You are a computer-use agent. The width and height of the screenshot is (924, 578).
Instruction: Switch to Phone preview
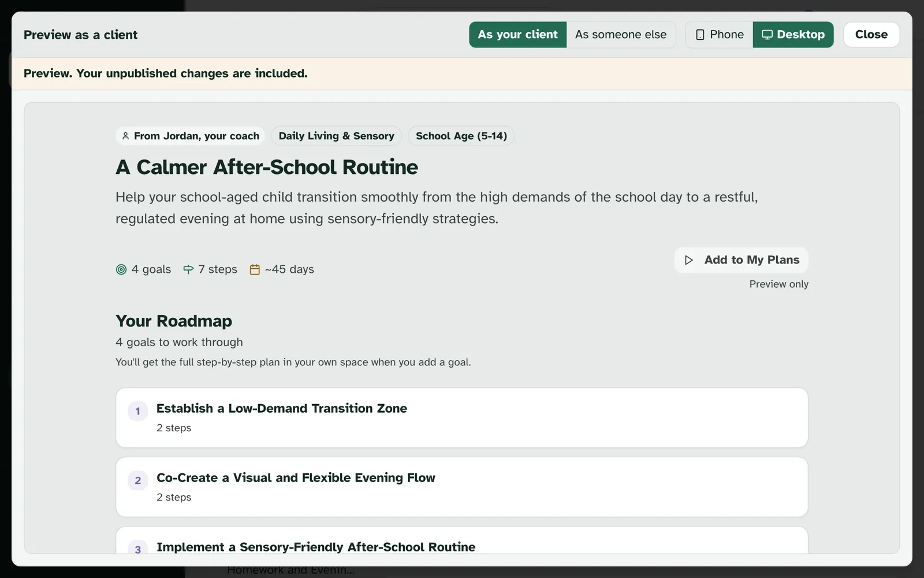click(719, 35)
